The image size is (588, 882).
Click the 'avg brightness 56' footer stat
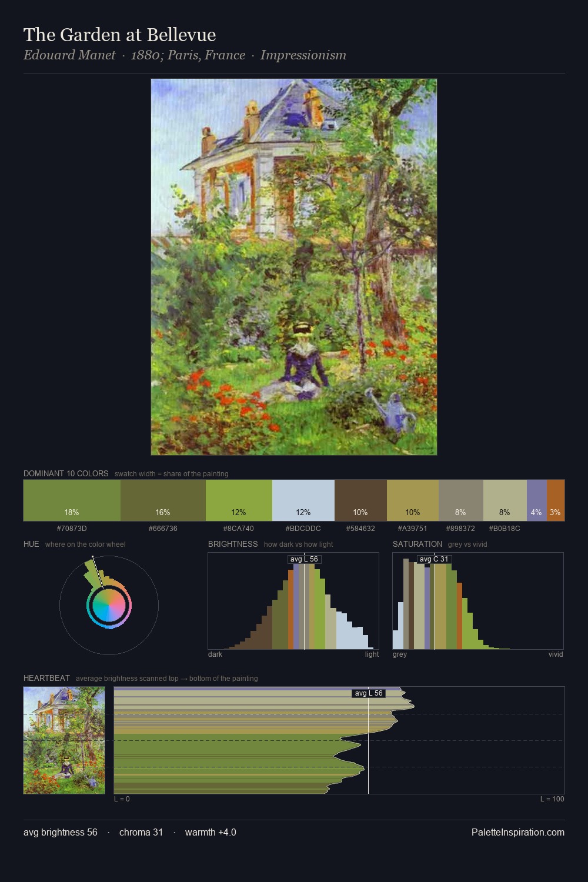coord(61,832)
